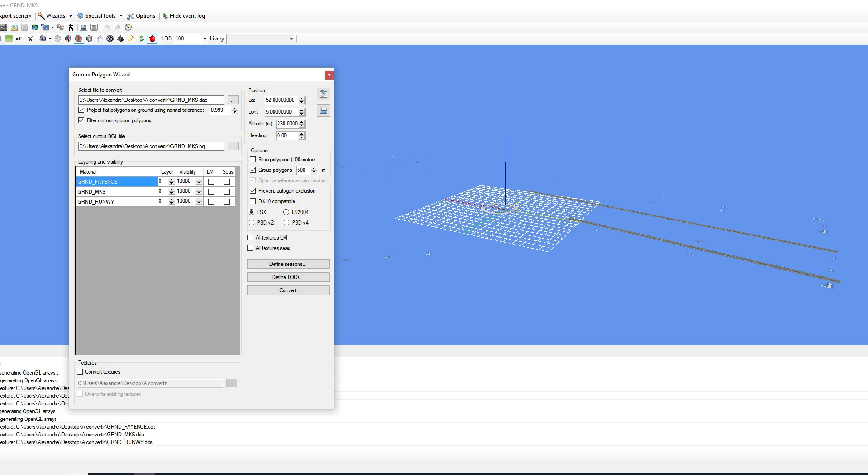Click the airplane icon in the toolbar

coord(30,39)
